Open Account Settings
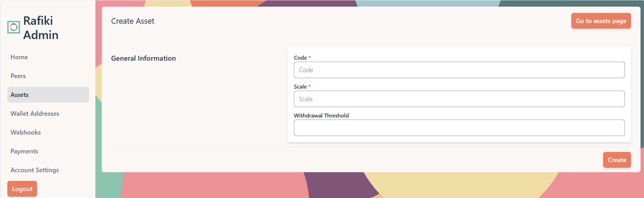The image size is (644, 198). (x=35, y=170)
